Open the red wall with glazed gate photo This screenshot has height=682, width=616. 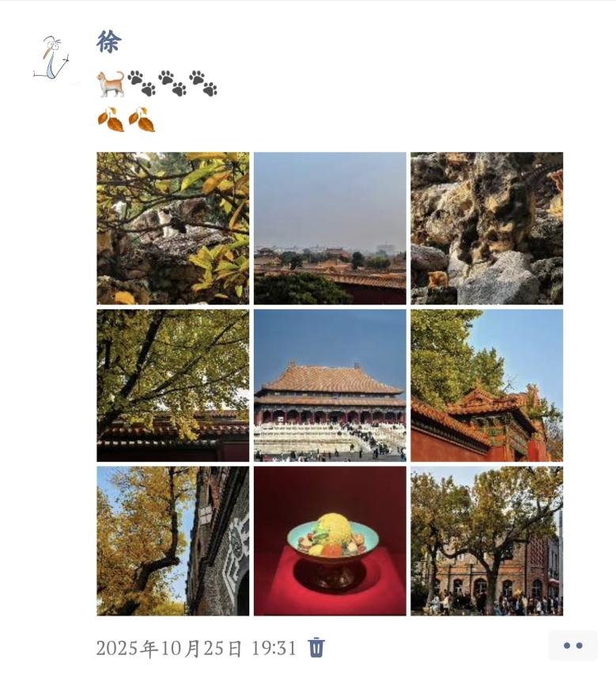pos(487,385)
